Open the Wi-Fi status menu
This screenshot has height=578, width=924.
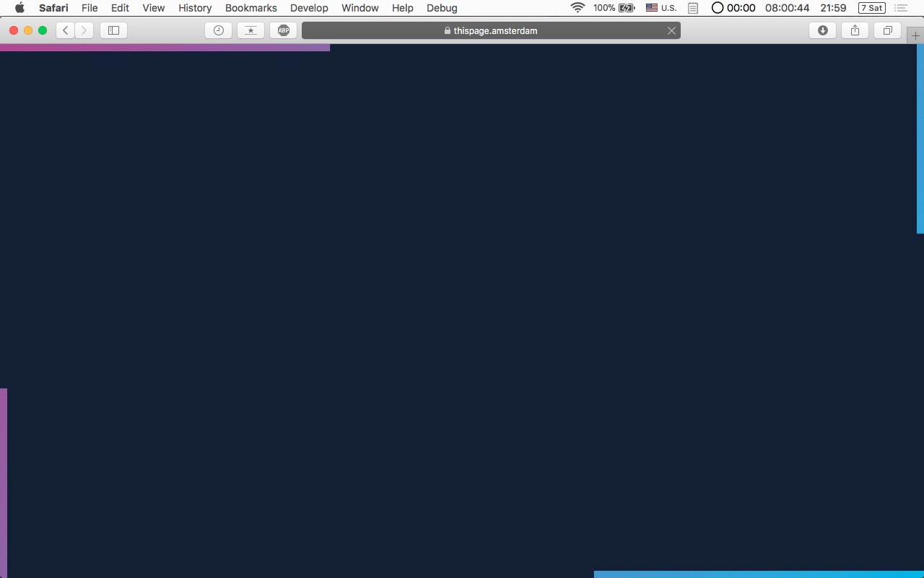coord(577,8)
